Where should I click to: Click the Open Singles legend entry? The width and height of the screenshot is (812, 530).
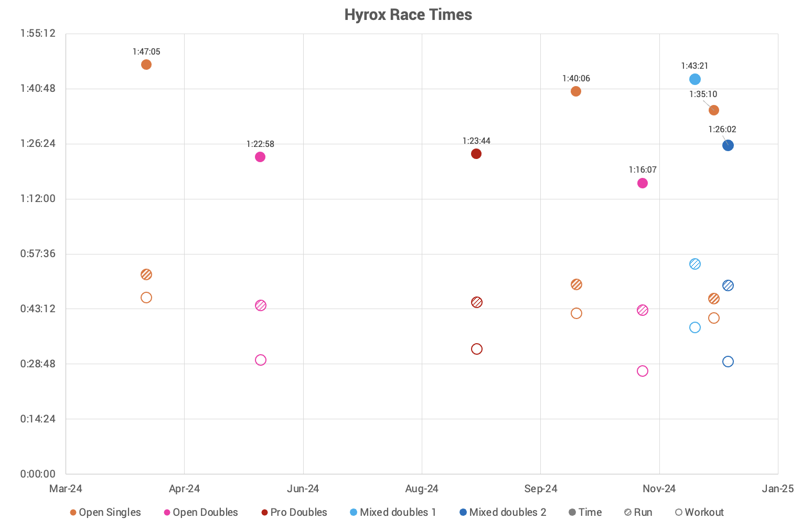[x=105, y=512]
